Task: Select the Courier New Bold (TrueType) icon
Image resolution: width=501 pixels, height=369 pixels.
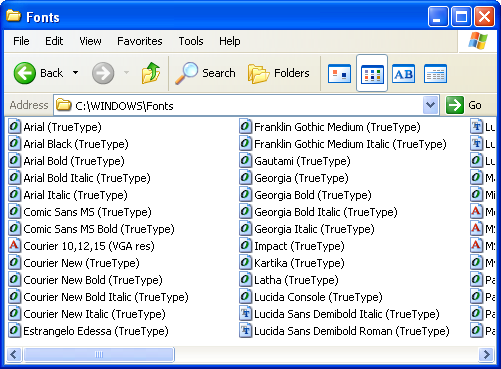Action: tap(14, 280)
